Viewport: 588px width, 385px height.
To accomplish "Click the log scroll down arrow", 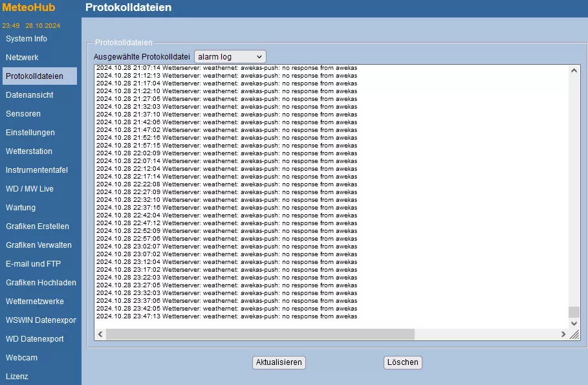I will click(x=574, y=323).
